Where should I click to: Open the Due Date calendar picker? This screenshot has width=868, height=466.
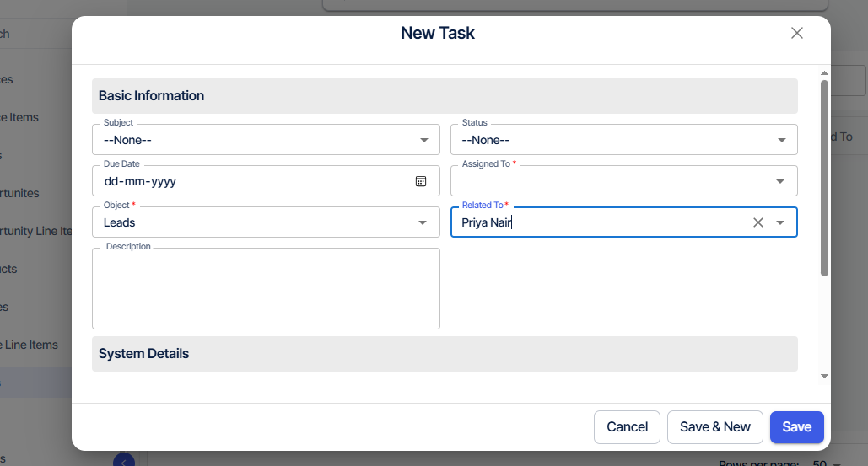pyautogui.click(x=421, y=181)
